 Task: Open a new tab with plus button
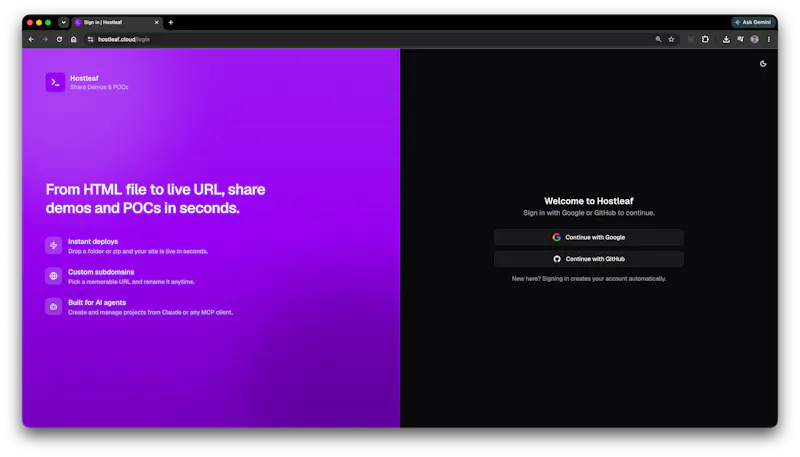pyautogui.click(x=171, y=22)
